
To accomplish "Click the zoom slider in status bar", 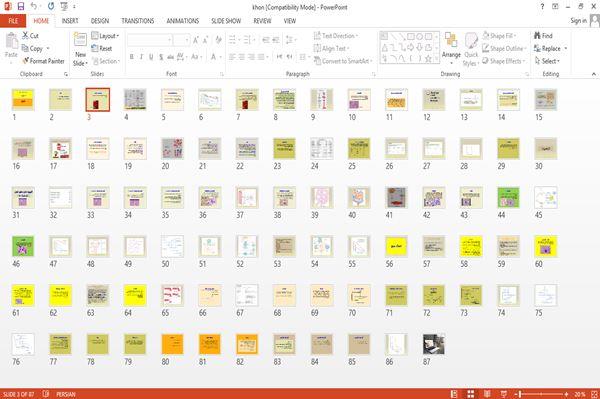I will pyautogui.click(x=541, y=394).
